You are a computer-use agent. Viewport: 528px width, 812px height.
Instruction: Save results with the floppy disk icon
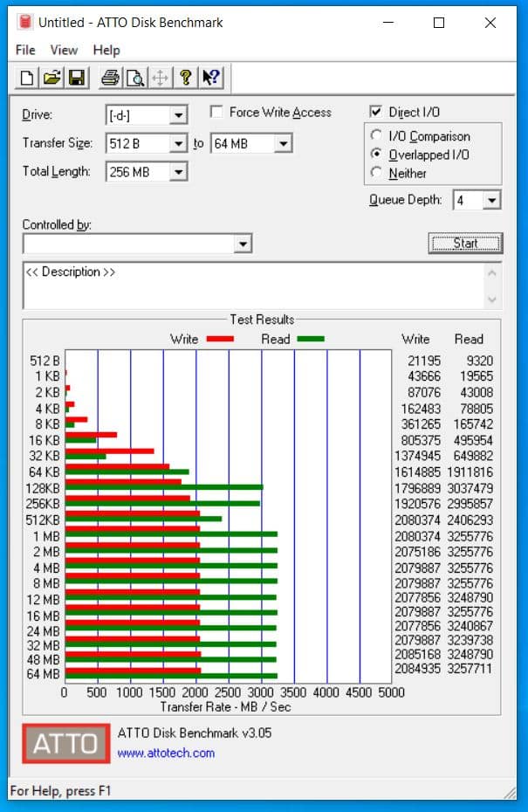click(77, 78)
